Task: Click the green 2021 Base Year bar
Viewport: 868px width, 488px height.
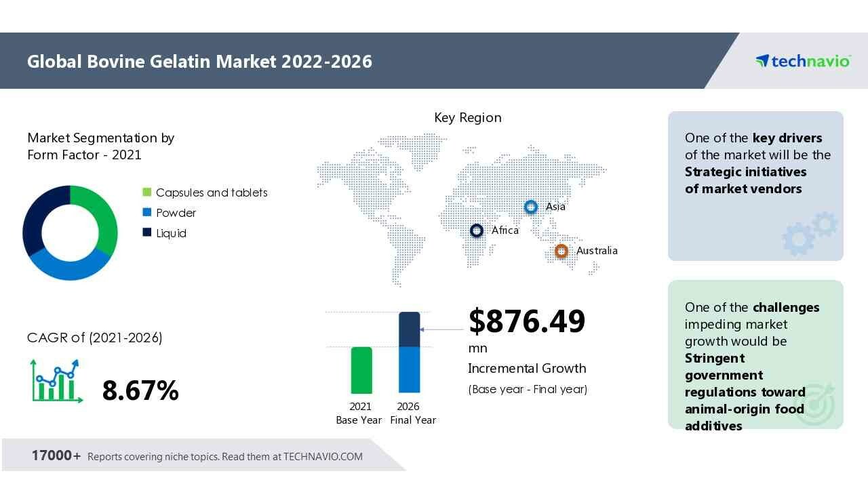Action: click(361, 370)
